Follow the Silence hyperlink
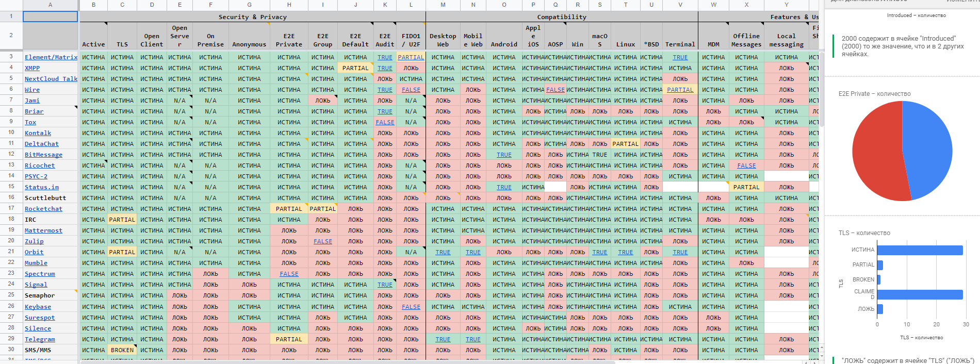This screenshot has width=980, height=364. click(x=38, y=328)
